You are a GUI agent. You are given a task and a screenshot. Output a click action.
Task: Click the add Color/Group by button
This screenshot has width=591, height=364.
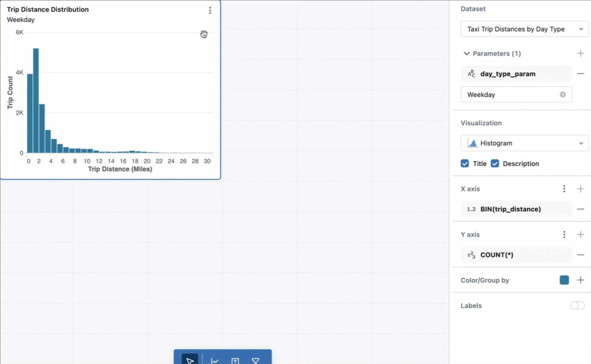[x=581, y=280]
